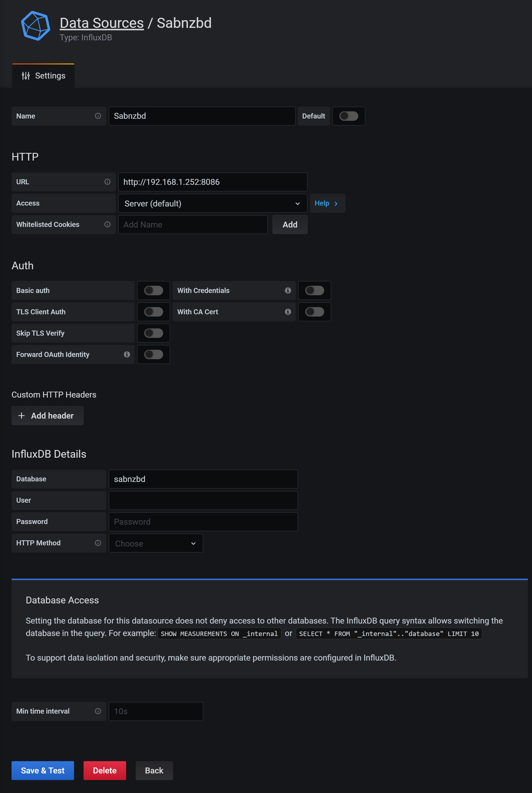
Task: Open the Settings tab
Action: point(44,76)
